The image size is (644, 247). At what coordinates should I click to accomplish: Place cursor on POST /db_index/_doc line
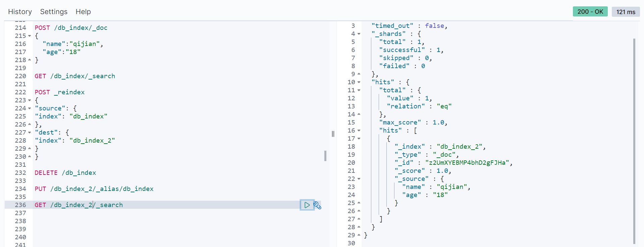click(71, 28)
